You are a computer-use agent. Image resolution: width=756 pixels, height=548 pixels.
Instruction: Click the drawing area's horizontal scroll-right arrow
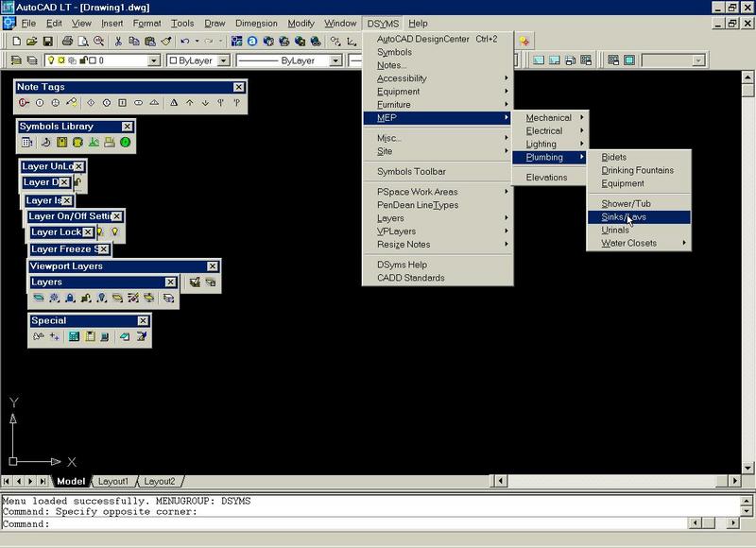coord(735,481)
